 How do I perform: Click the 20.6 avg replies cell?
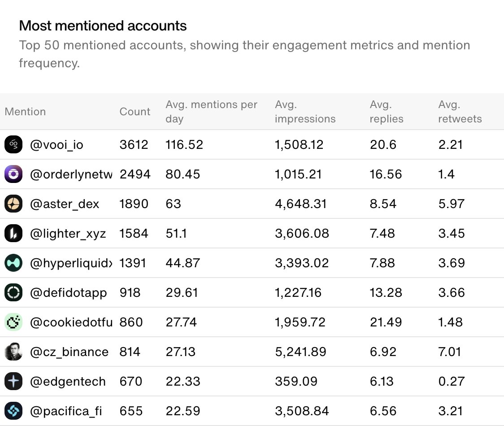click(383, 145)
